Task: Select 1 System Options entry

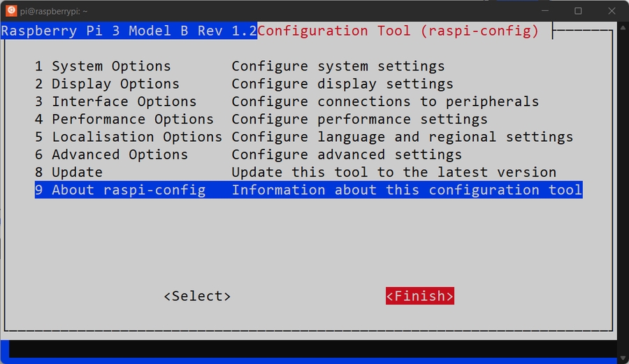Action: pos(103,66)
